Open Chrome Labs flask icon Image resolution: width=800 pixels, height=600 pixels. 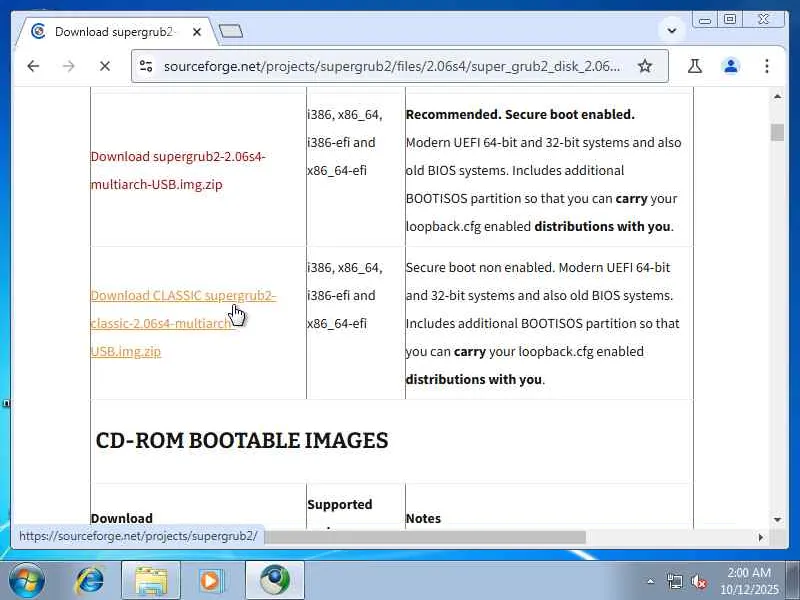[x=694, y=66]
